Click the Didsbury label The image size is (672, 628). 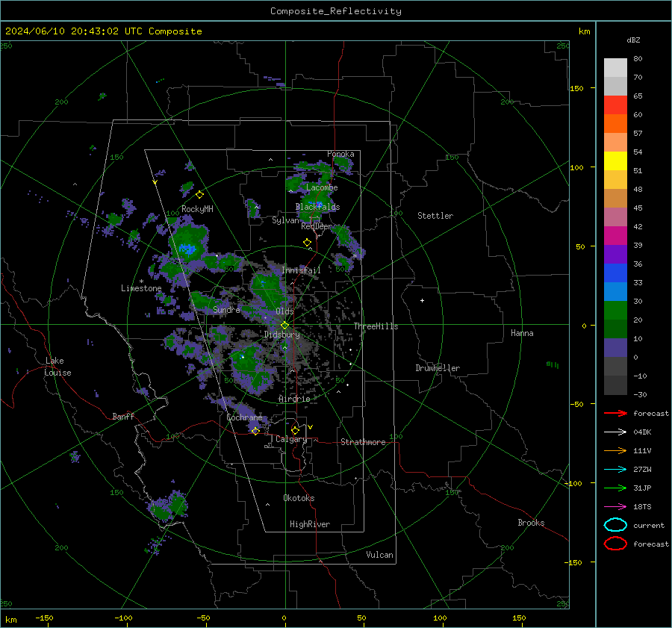tap(281, 335)
